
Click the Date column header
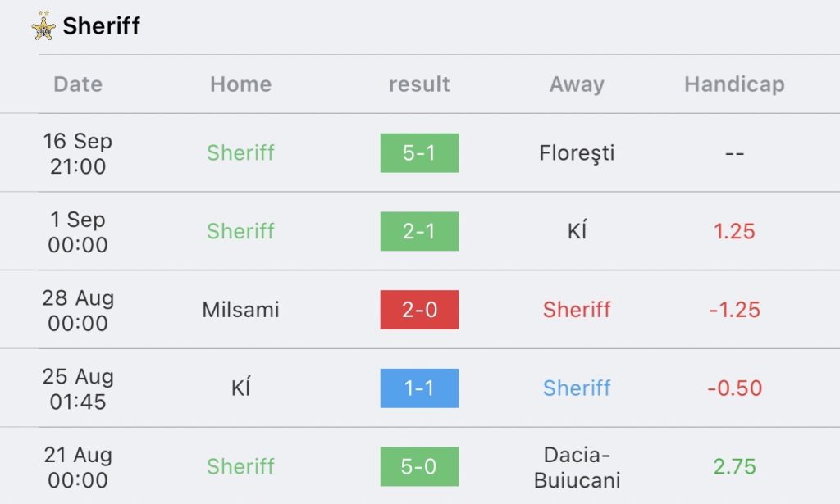tap(78, 84)
